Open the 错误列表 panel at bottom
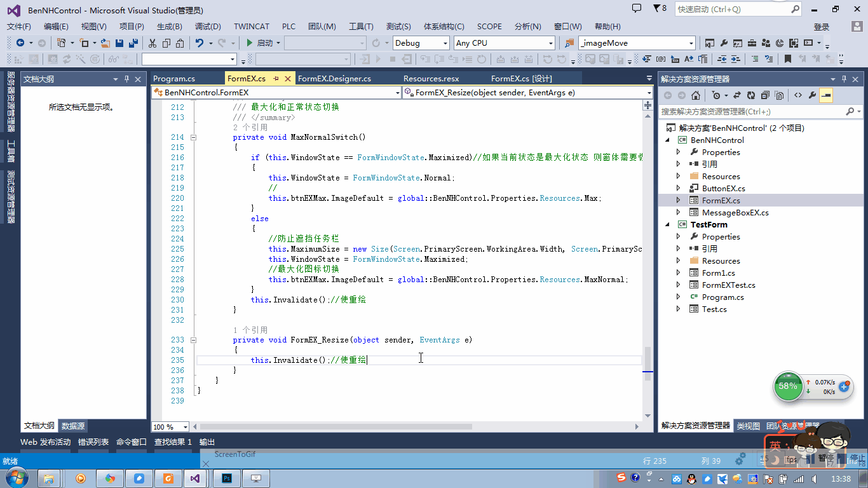This screenshot has height=488, width=868. pos(93,442)
